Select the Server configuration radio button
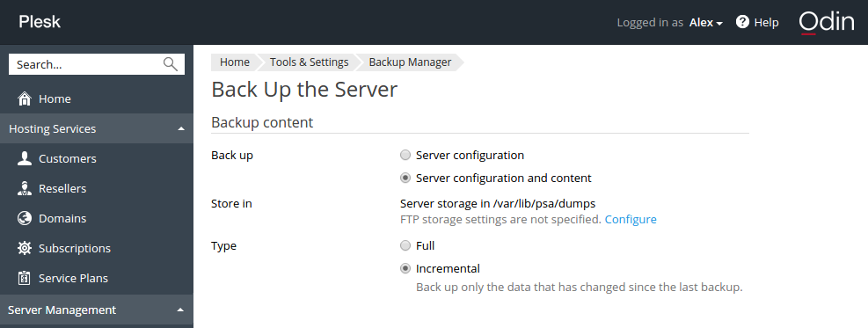The height and width of the screenshot is (328, 868). pyautogui.click(x=405, y=155)
